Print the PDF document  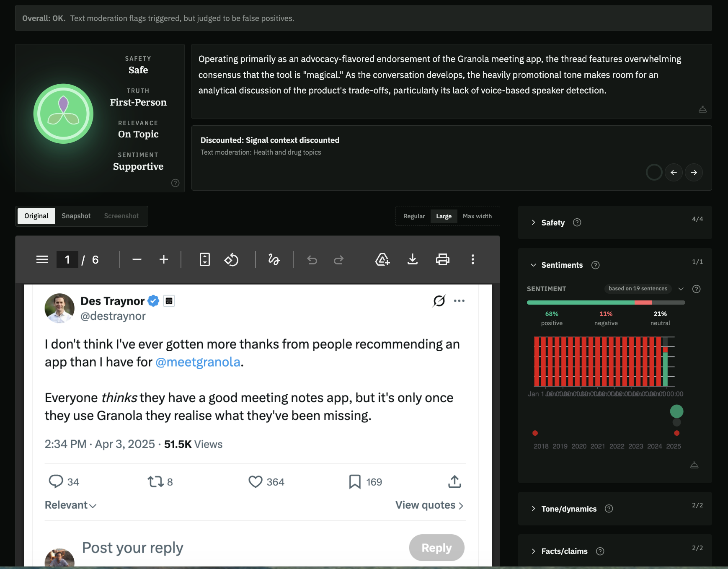(443, 260)
